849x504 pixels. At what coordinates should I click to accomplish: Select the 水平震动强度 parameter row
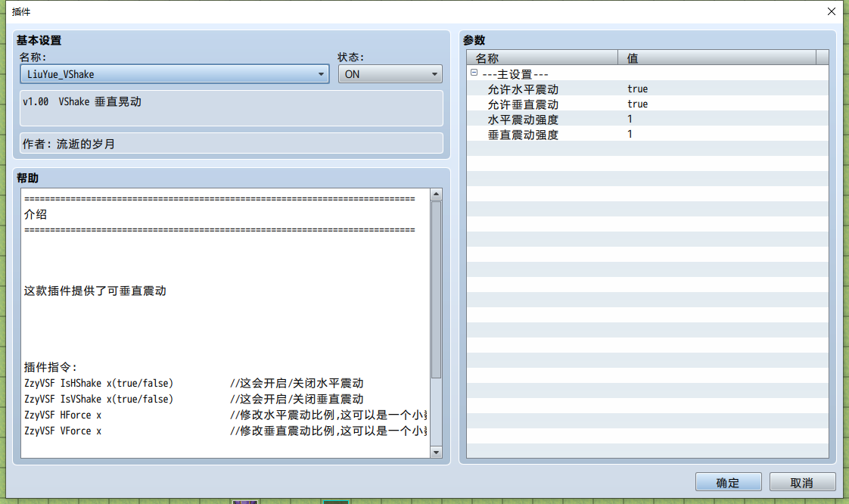(648, 119)
